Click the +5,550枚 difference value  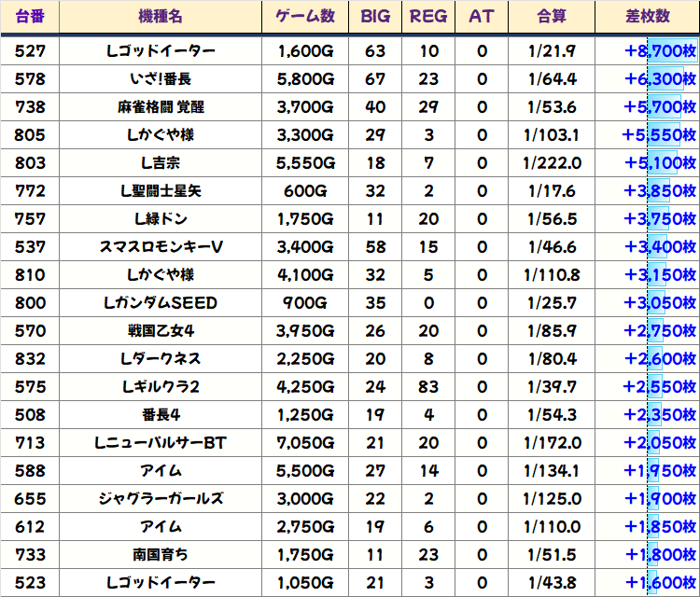pos(659,135)
